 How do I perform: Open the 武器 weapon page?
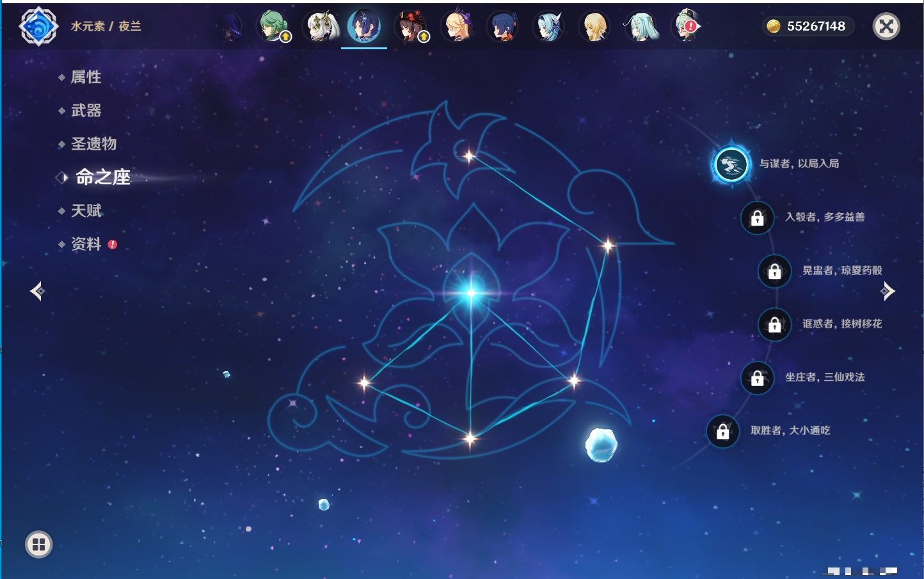pos(86,111)
